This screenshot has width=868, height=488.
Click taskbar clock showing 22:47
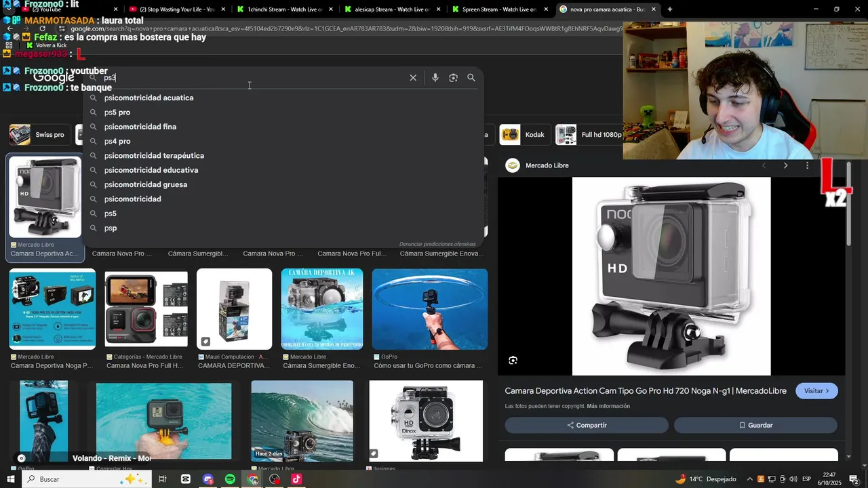click(x=829, y=479)
